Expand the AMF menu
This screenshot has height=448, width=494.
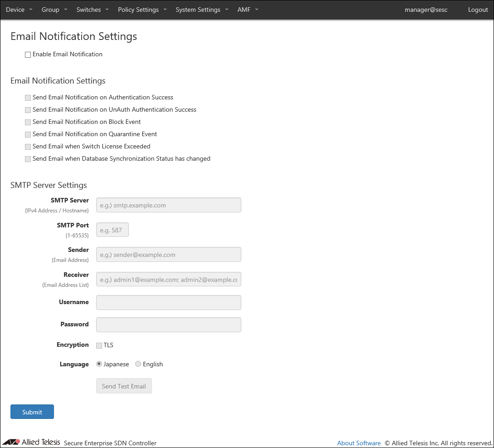248,10
